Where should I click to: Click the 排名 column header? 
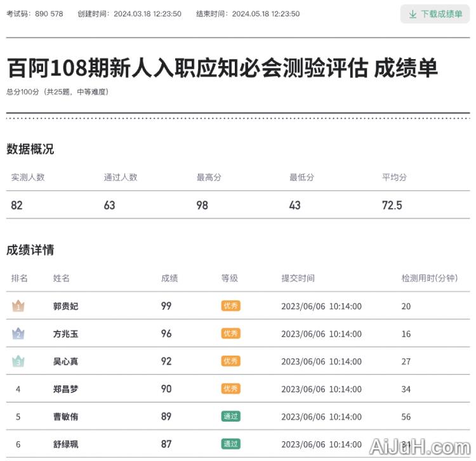[x=20, y=278]
